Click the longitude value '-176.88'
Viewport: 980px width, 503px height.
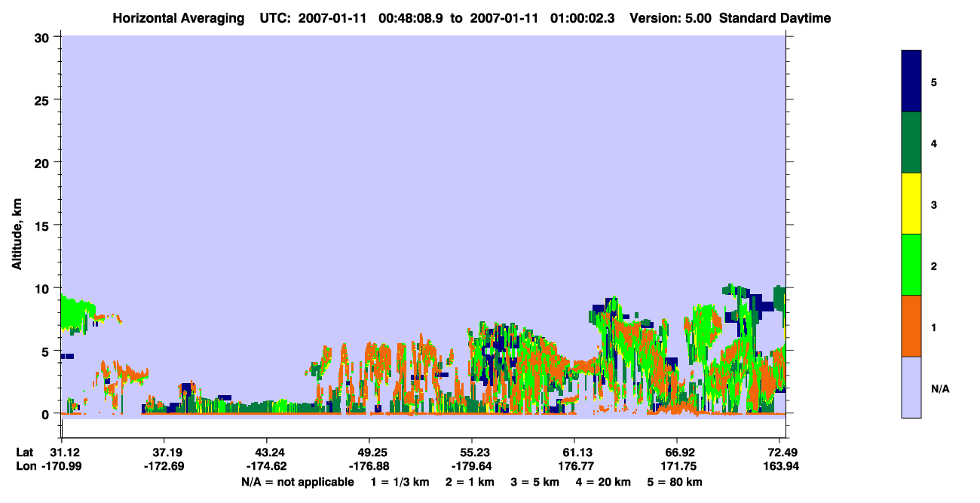click(x=369, y=466)
